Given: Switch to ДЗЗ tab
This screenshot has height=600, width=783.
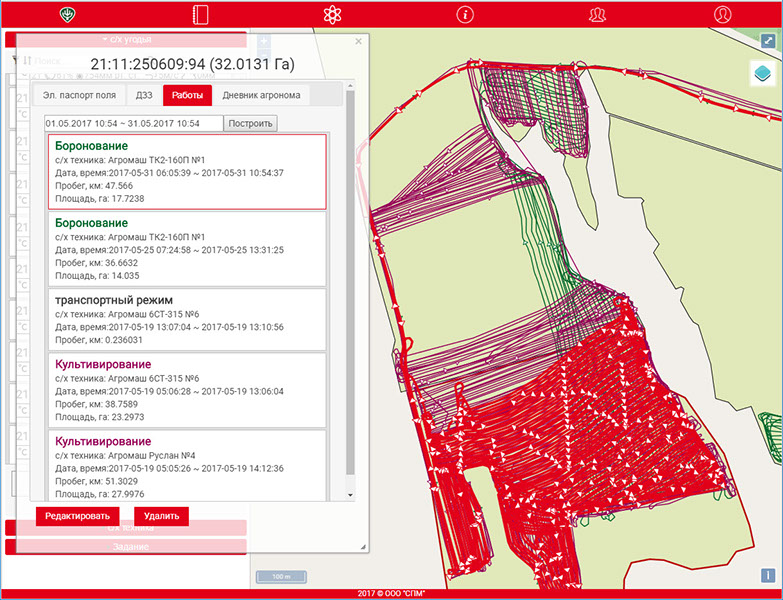Looking at the screenshot, I should pos(143,96).
